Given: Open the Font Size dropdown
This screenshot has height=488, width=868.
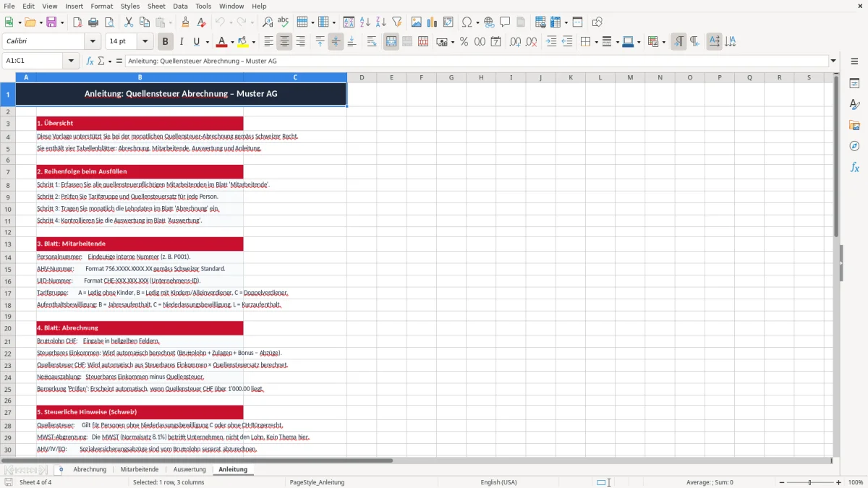Looking at the screenshot, I should [x=145, y=42].
